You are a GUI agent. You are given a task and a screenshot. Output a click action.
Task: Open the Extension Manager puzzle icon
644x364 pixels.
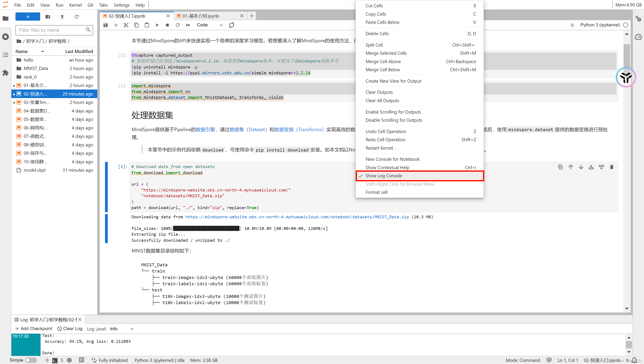[6, 73]
